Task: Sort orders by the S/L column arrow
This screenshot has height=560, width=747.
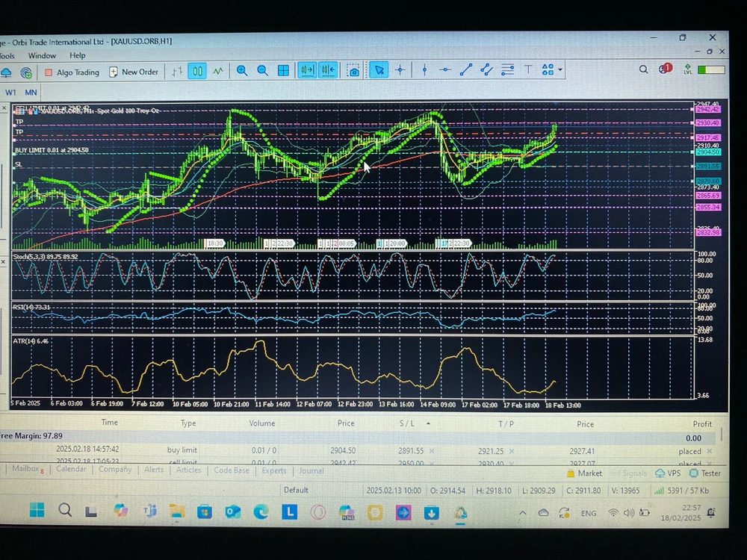Action: pos(428,423)
